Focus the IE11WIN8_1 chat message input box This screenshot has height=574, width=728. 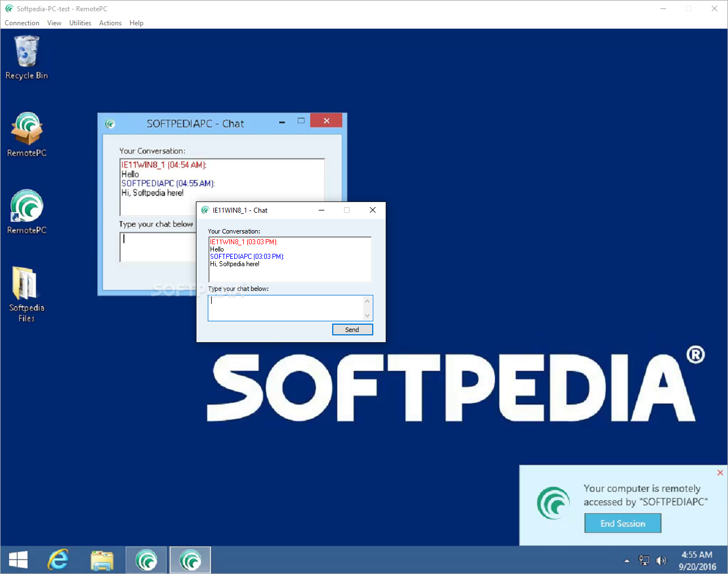[286, 308]
